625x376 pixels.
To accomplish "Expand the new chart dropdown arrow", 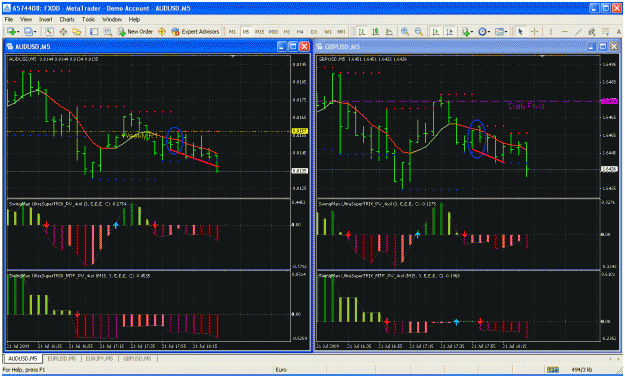I will (x=18, y=32).
